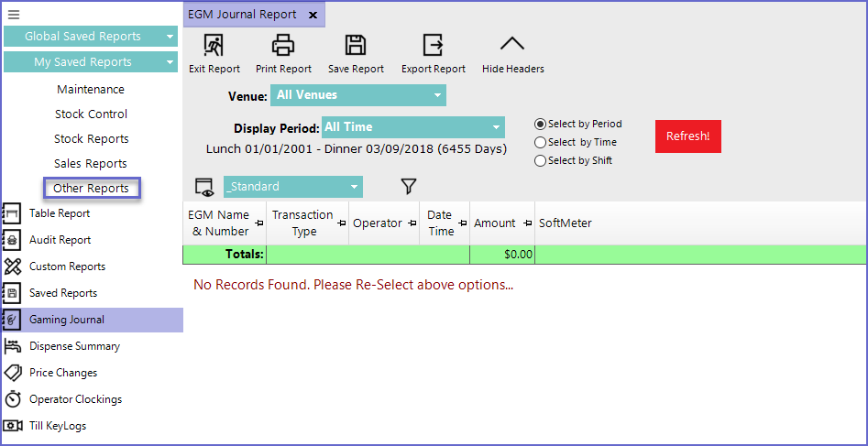Open Other Reports in the sidebar
Screen dimensions: 868x446
(x=92, y=189)
